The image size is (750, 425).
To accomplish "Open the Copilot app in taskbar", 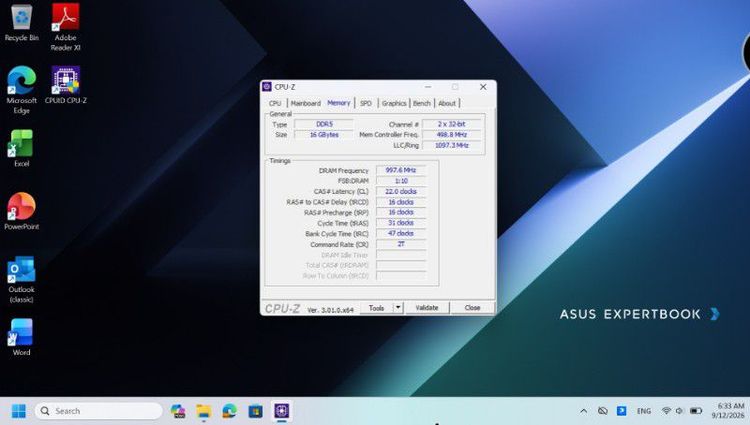I will click(x=178, y=411).
